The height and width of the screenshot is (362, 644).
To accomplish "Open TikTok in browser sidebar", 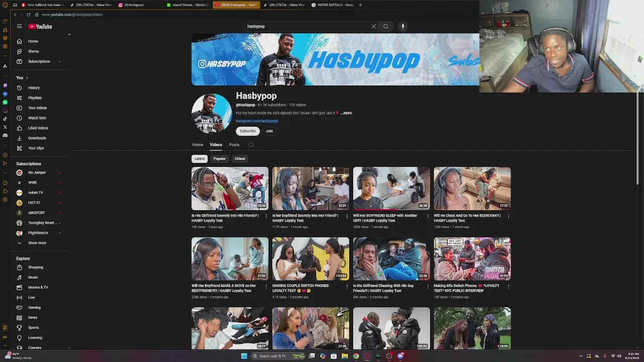I will 5,119.
